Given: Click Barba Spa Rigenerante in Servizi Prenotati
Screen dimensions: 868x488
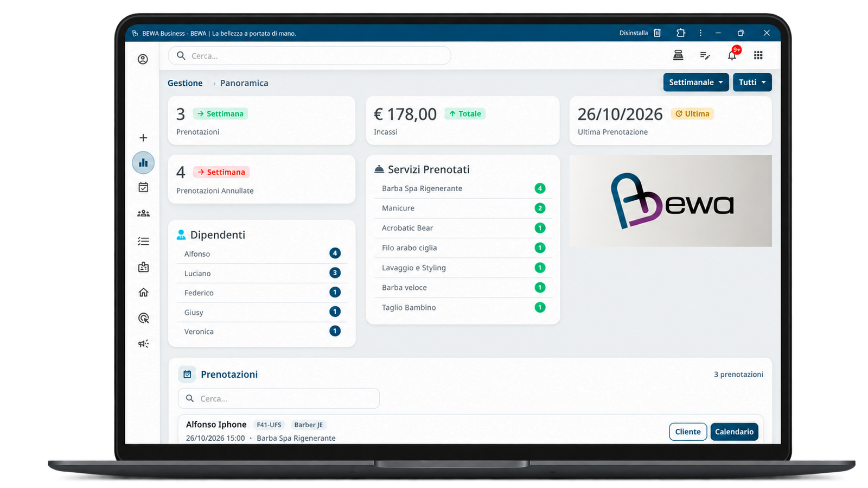Looking at the screenshot, I should click(x=463, y=188).
